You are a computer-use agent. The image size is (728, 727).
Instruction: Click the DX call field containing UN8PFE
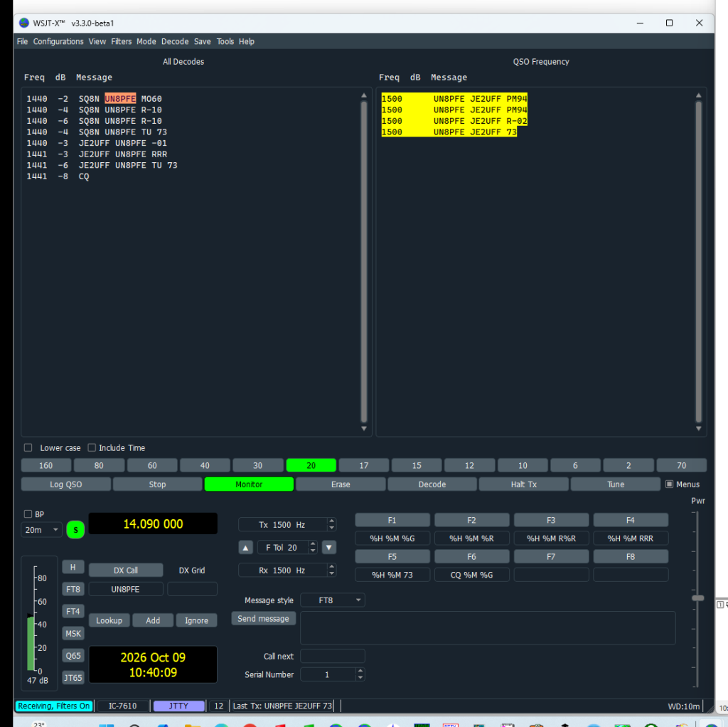click(125, 589)
